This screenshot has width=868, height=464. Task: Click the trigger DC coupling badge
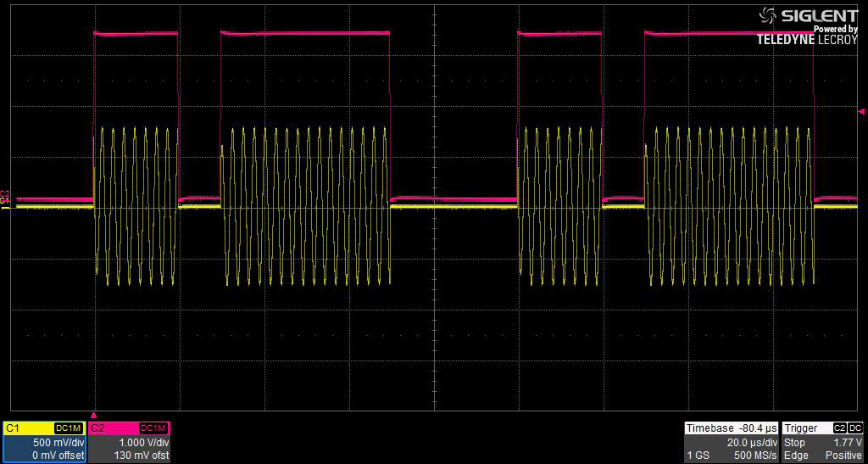tap(855, 428)
